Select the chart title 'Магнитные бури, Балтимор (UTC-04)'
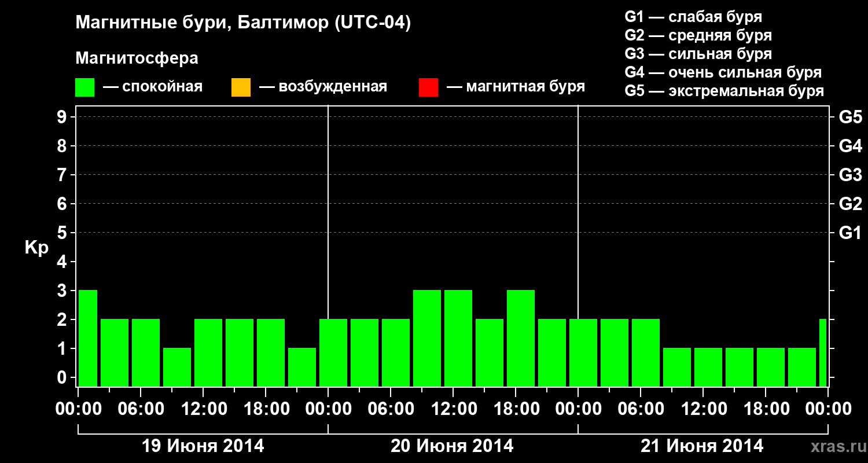The height and width of the screenshot is (463, 868). (243, 24)
